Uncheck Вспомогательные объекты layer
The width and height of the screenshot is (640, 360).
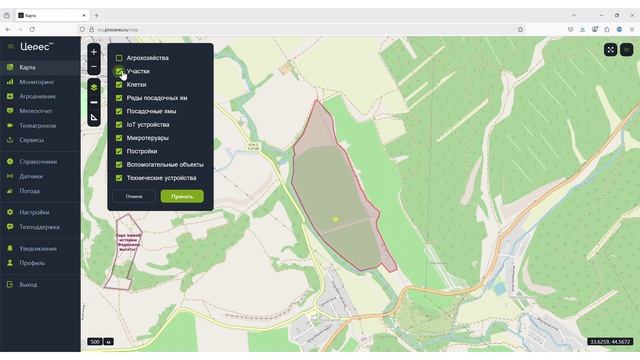coord(119,164)
